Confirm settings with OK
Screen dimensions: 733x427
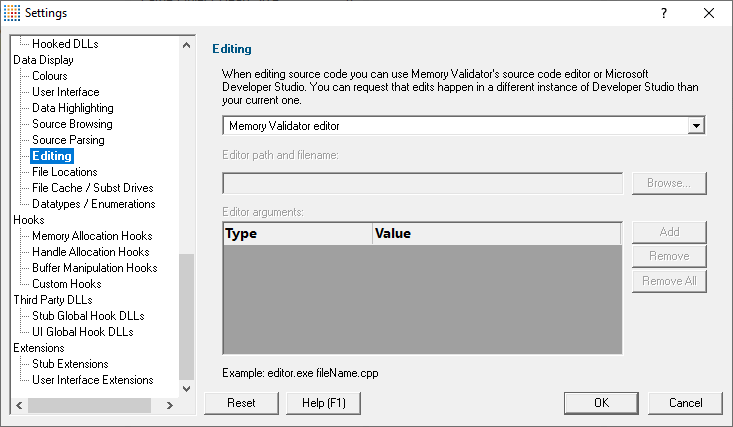click(x=601, y=403)
